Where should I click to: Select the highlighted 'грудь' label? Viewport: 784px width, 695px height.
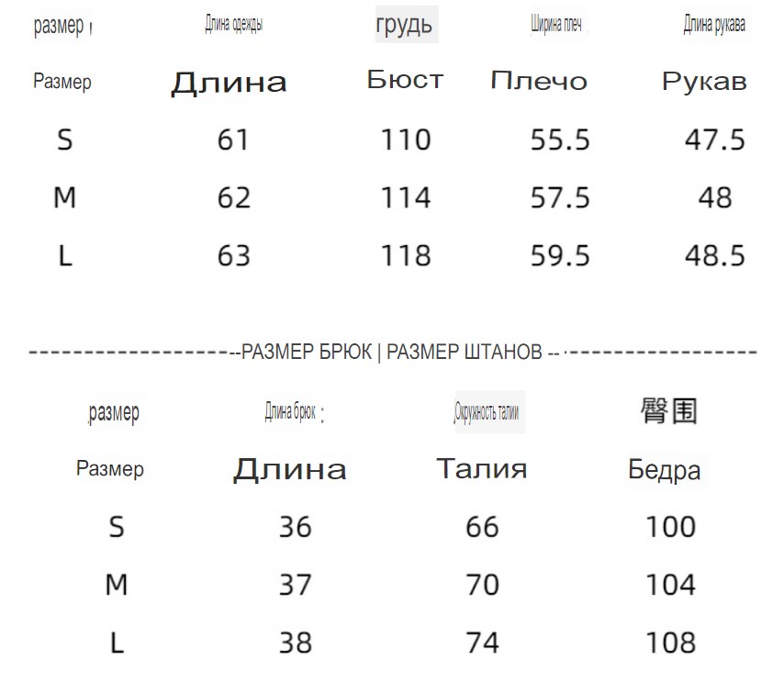[x=404, y=25]
